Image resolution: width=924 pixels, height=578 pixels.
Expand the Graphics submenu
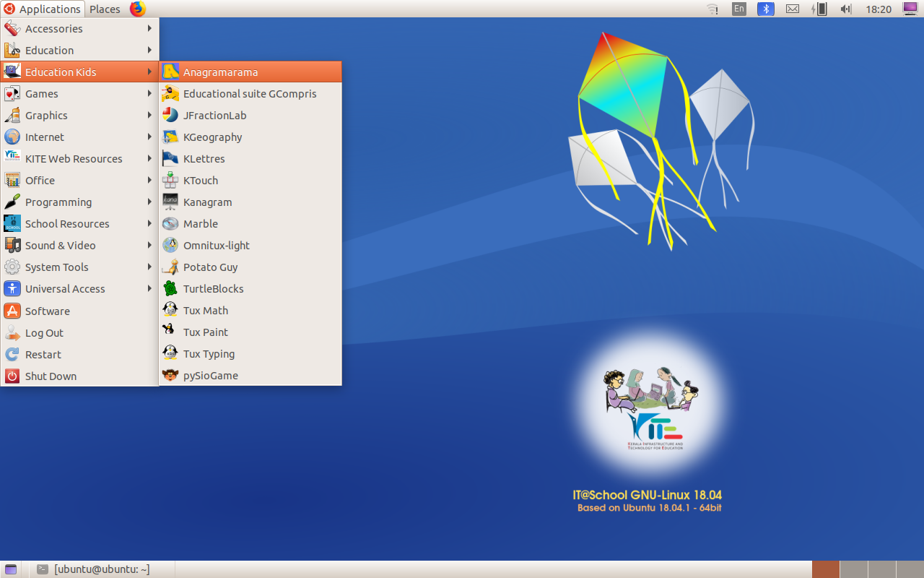(45, 115)
